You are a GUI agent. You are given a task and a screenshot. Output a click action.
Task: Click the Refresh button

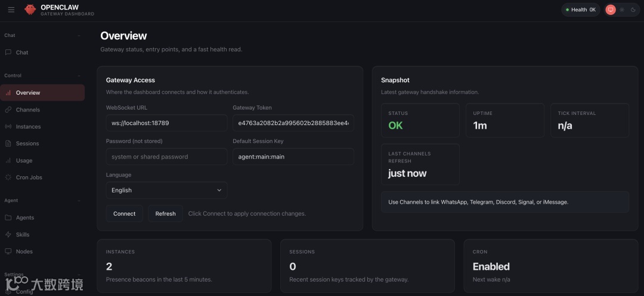coord(165,213)
